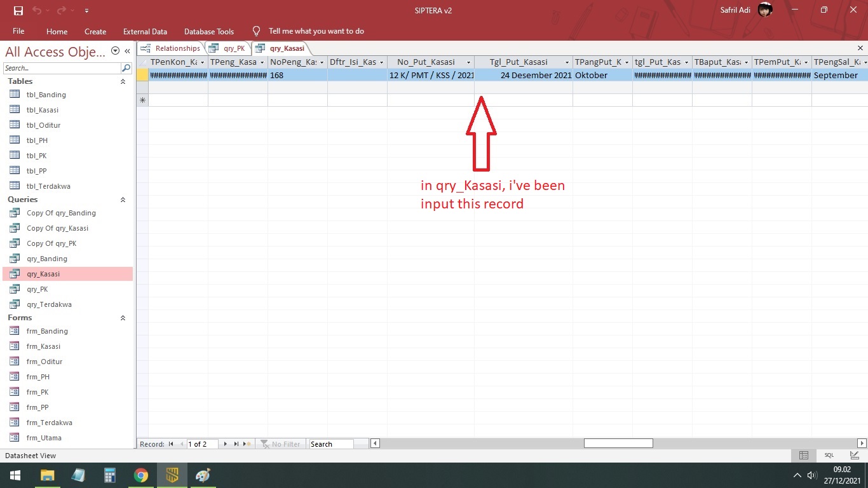Open the Customize Quick Access Toolbar arrow
Image resolution: width=868 pixels, height=488 pixels.
coord(86,11)
